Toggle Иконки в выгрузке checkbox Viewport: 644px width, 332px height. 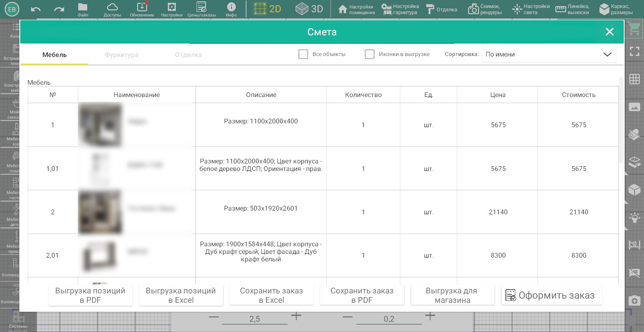(370, 54)
